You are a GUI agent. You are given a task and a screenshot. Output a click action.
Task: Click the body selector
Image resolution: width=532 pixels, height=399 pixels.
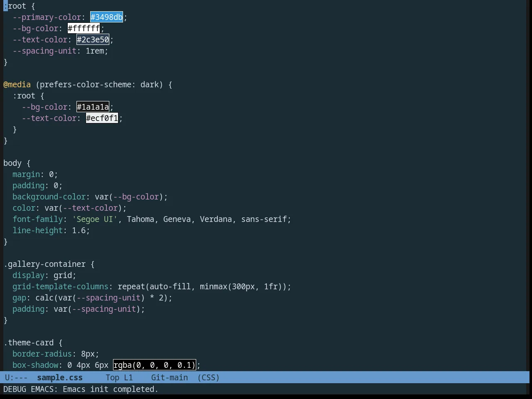12,163
